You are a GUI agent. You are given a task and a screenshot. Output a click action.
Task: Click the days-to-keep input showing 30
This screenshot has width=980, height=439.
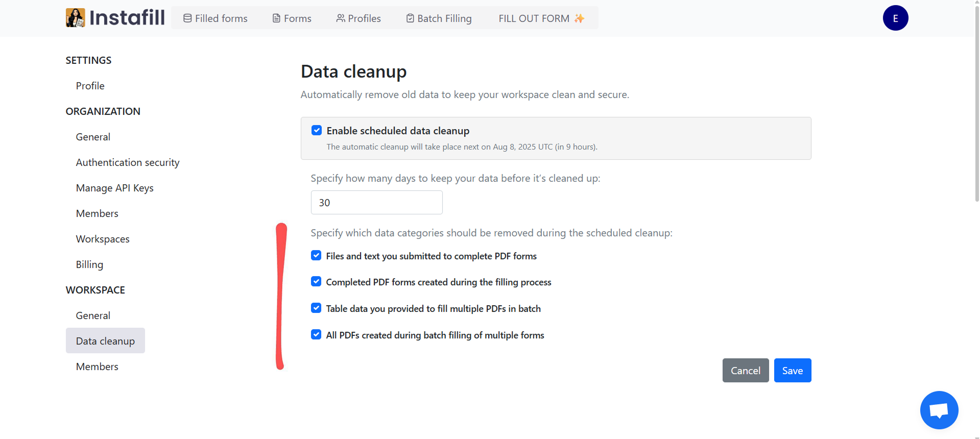click(376, 202)
